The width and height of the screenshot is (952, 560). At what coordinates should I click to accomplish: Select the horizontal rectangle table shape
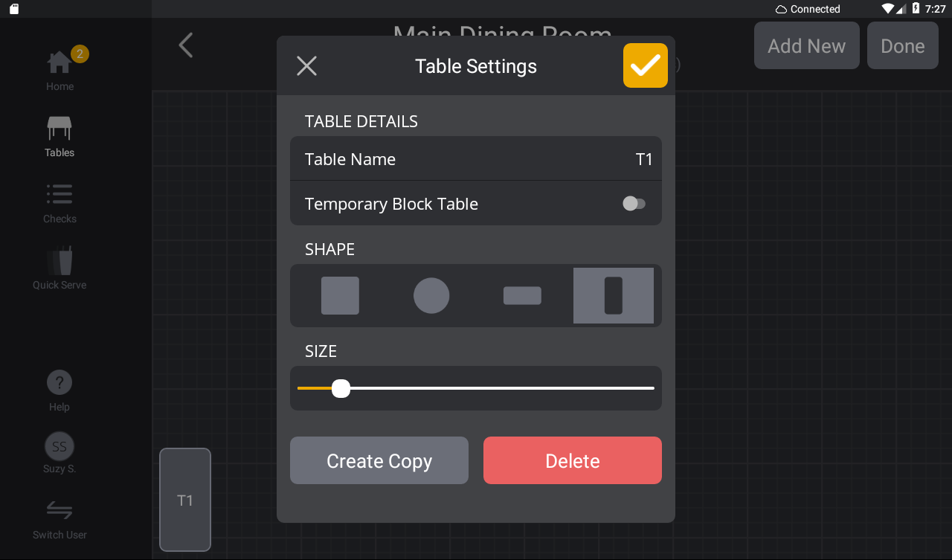click(x=522, y=295)
